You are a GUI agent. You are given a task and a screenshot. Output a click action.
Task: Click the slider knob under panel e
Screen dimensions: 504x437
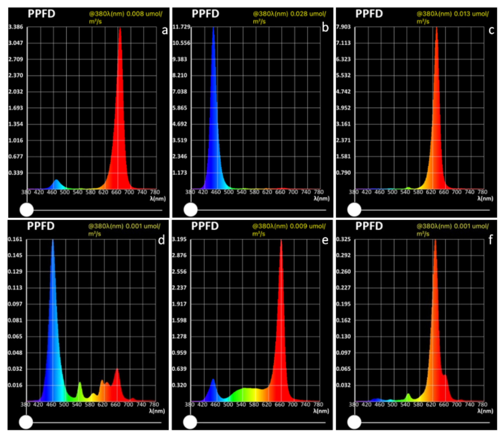(190, 422)
